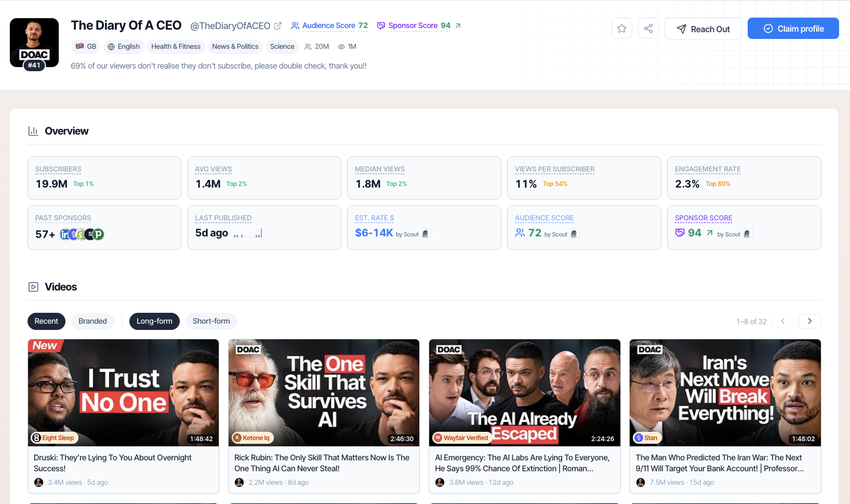850x504 pixels.
Task: Open The Man Who Predicted Iran War title
Action: tap(720, 463)
